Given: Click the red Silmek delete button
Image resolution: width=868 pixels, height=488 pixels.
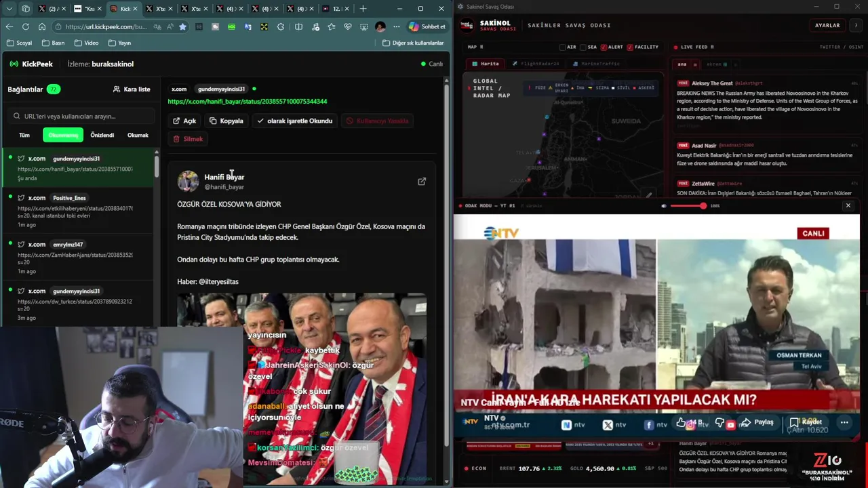Looking at the screenshot, I should (188, 138).
